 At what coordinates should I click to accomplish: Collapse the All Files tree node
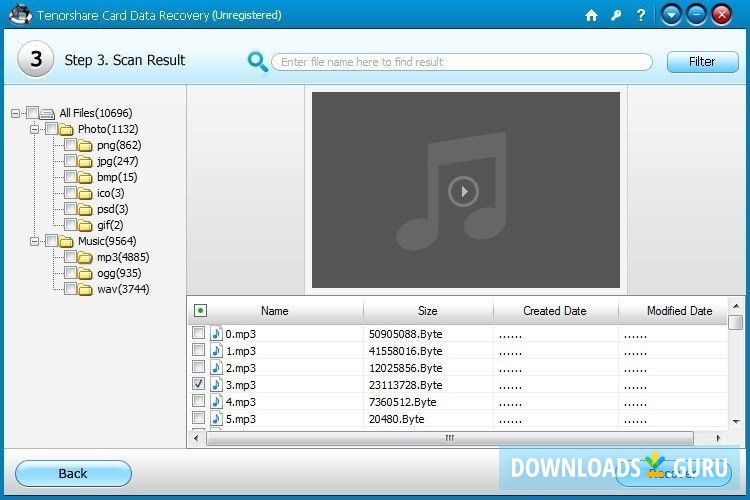pos(16,113)
